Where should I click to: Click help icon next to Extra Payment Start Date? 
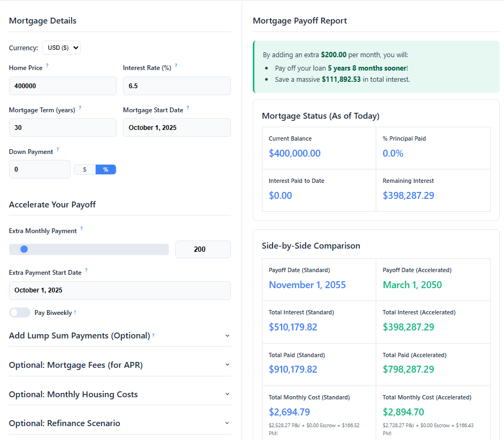point(86,271)
